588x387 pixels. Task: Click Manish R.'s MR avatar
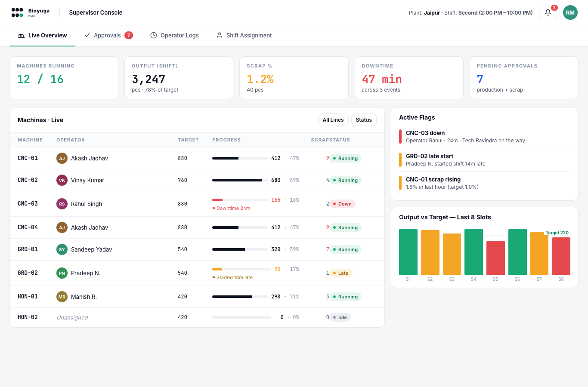pos(62,297)
